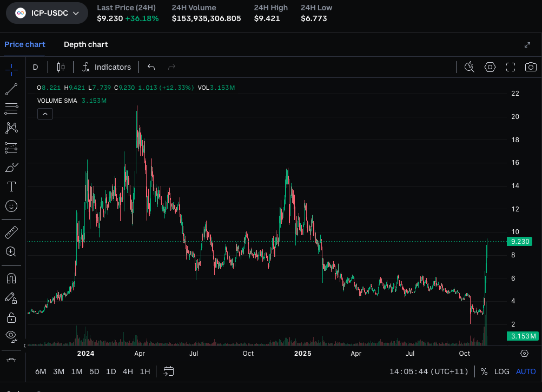Viewport: 542px width, 392px height.
Task: Click the 3.153M volume axis label
Action: (x=523, y=336)
